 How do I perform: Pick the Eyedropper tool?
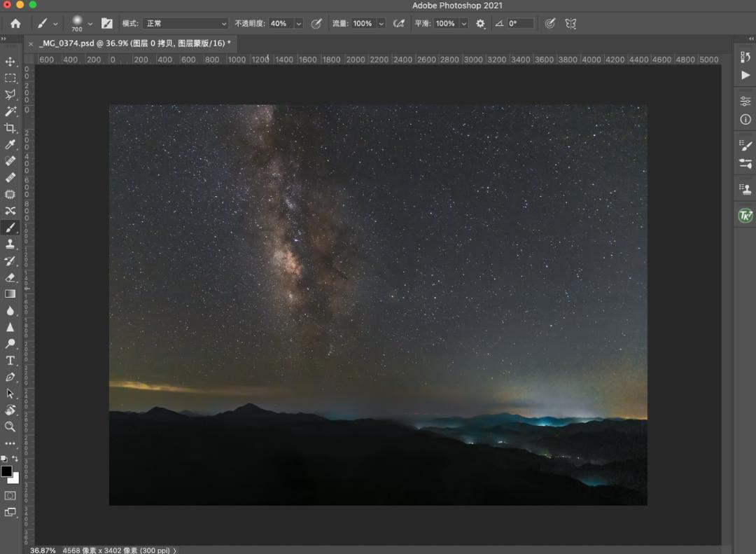[10, 145]
